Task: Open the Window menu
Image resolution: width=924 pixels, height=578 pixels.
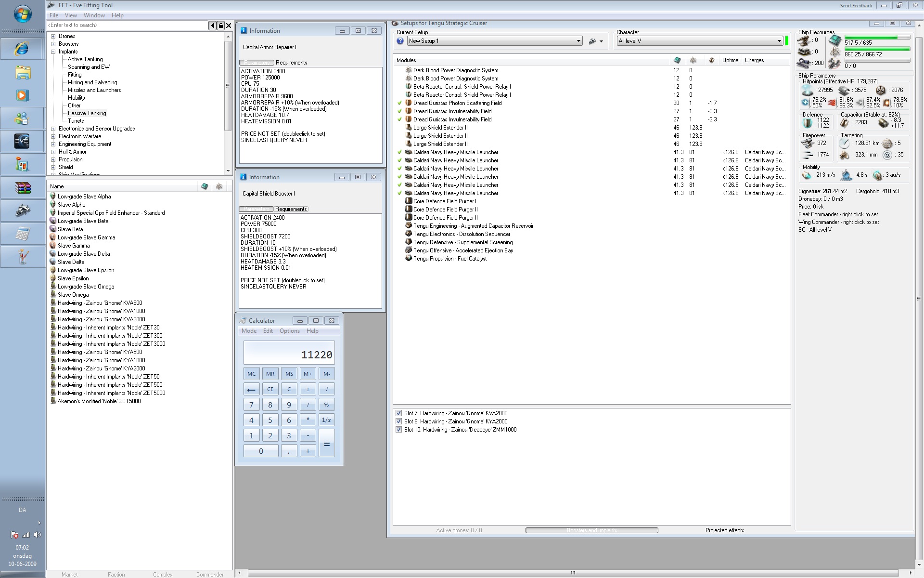Action: point(94,15)
